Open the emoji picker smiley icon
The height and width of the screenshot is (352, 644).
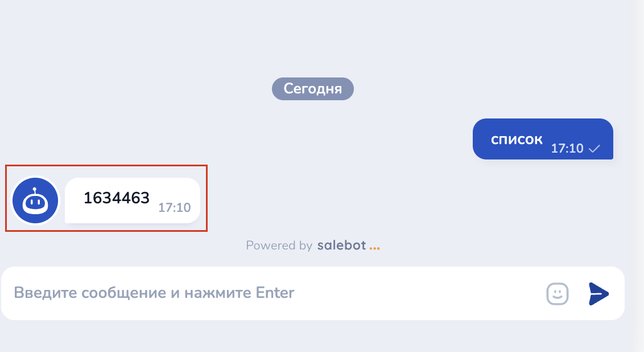coord(558,293)
